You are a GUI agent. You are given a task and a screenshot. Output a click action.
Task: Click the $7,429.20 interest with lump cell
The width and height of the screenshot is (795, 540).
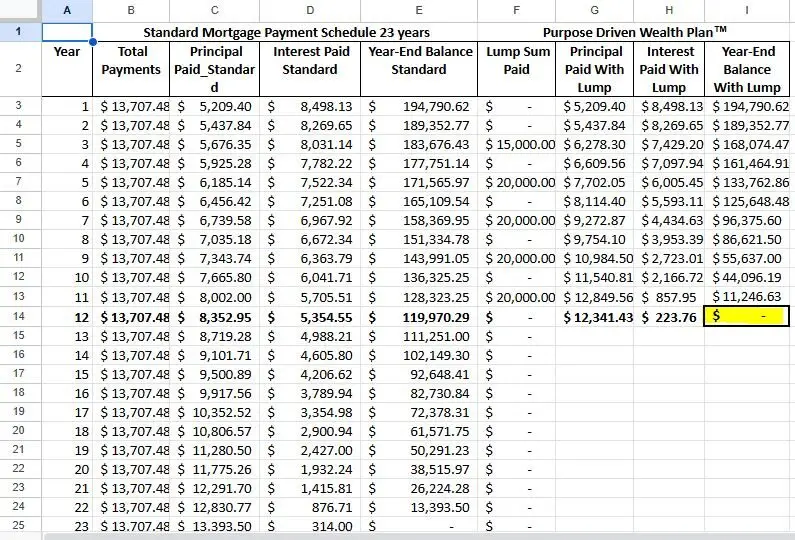coord(669,145)
